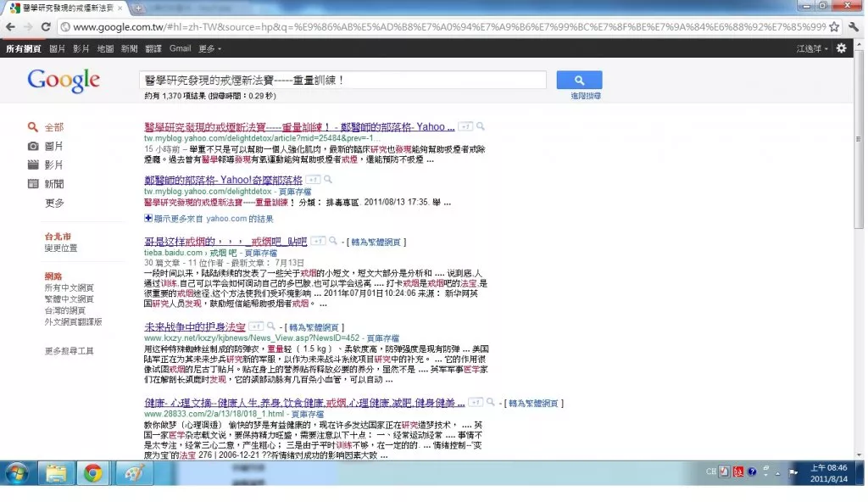Expand 更多搜尋工具 in the sidebar
Image resolution: width=868 pixels, height=502 pixels.
coord(70,351)
